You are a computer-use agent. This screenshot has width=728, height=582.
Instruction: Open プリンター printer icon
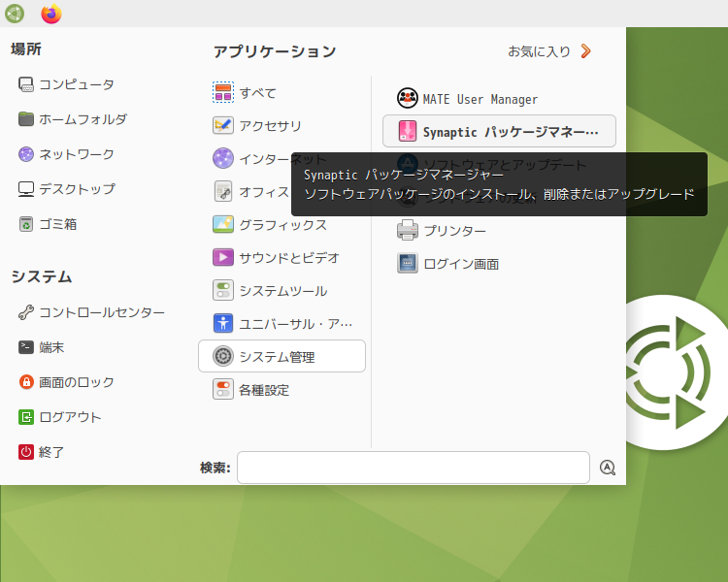click(x=408, y=230)
